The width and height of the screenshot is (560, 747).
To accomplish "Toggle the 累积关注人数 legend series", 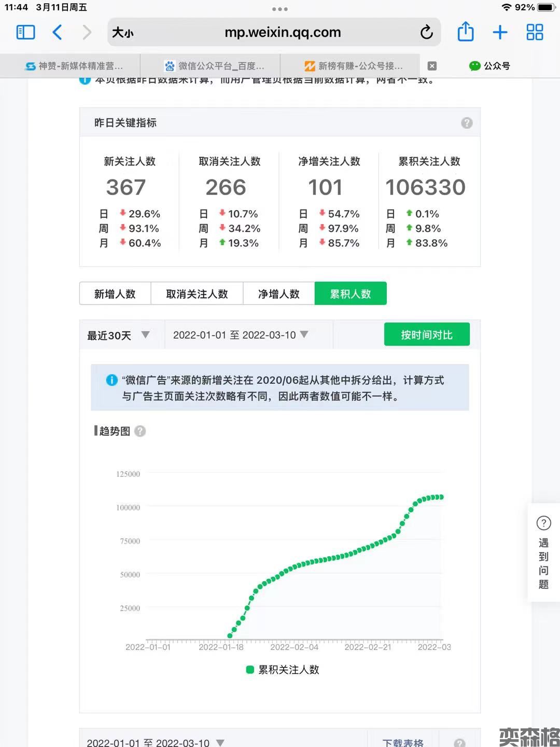I will click(x=283, y=670).
